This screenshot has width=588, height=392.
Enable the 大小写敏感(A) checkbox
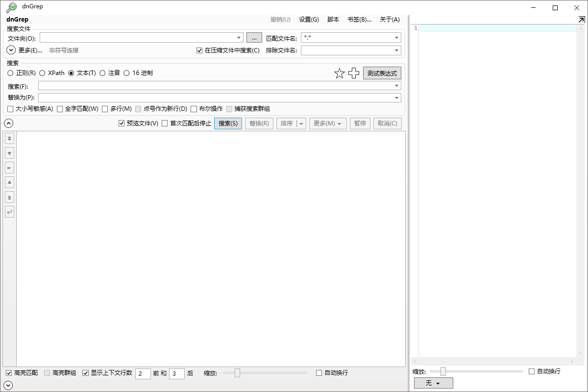(10, 109)
